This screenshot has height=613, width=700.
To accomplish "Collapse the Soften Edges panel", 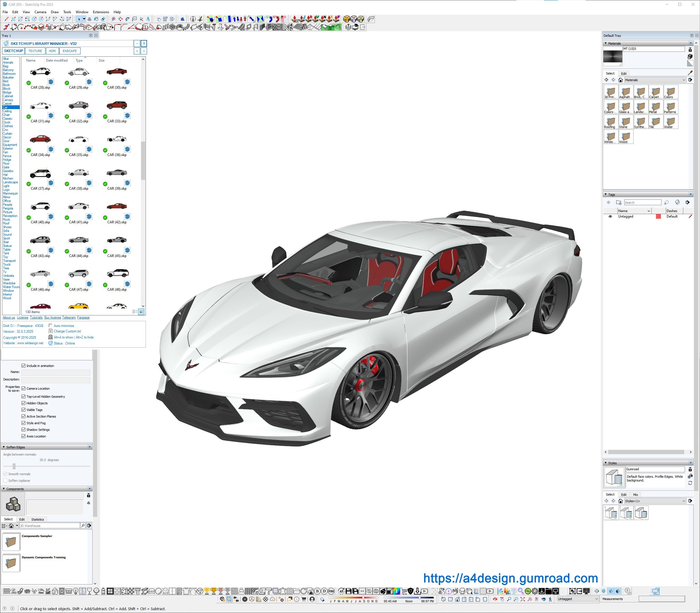I will (x=4, y=447).
